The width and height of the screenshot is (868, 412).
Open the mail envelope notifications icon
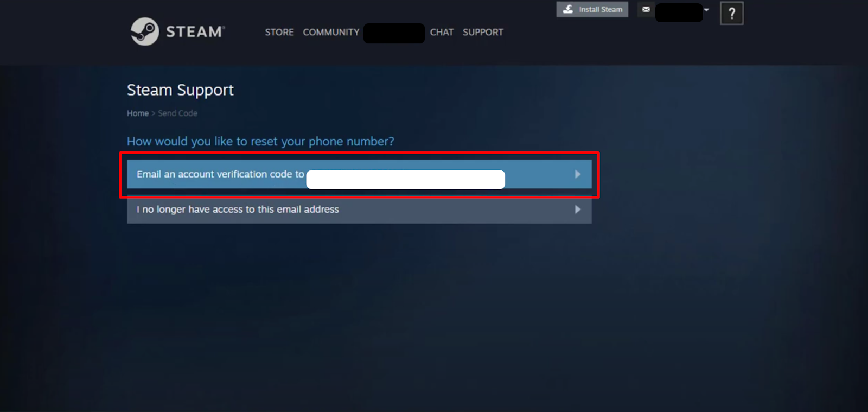pyautogui.click(x=646, y=9)
